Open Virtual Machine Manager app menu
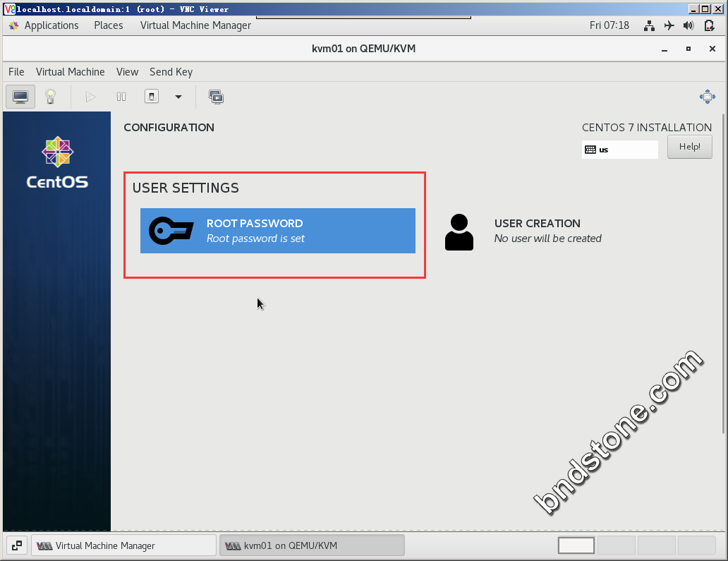This screenshot has width=728, height=561. tap(195, 25)
